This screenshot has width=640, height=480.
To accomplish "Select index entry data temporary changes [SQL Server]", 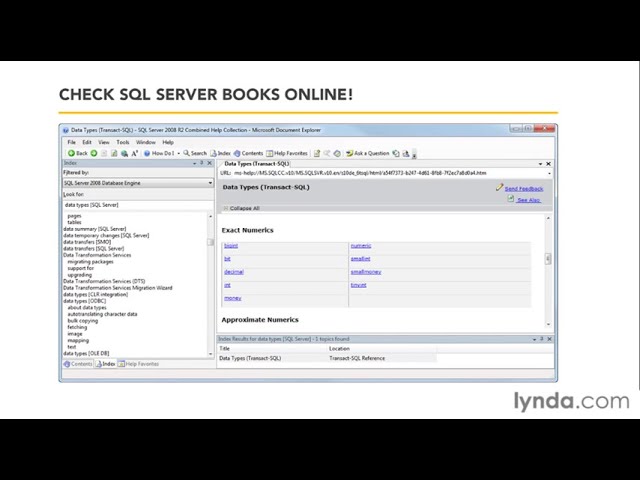I will (106, 236).
